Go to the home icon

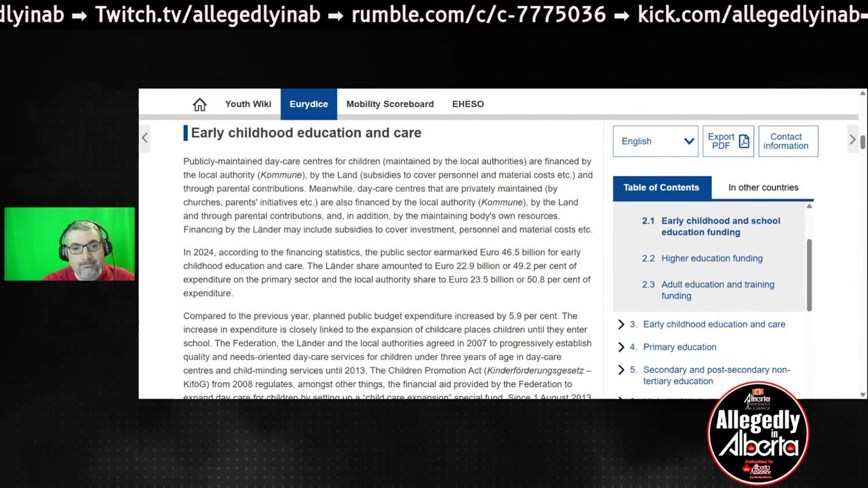pos(199,104)
